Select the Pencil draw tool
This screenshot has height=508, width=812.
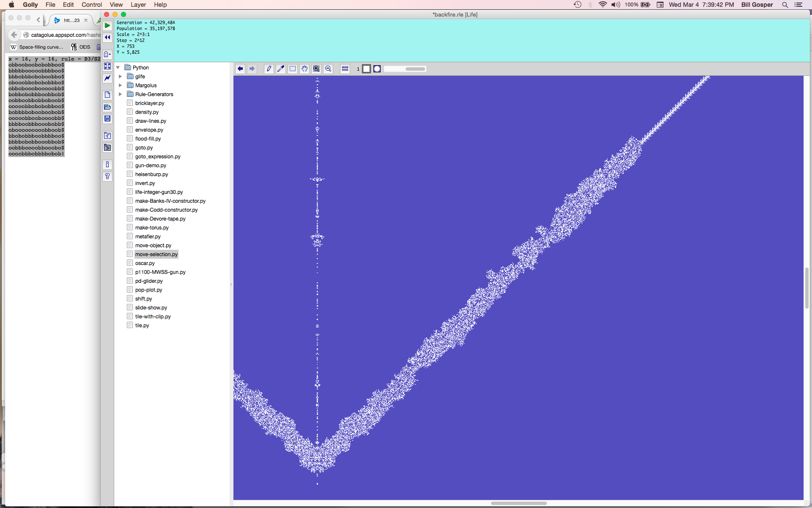pos(269,69)
